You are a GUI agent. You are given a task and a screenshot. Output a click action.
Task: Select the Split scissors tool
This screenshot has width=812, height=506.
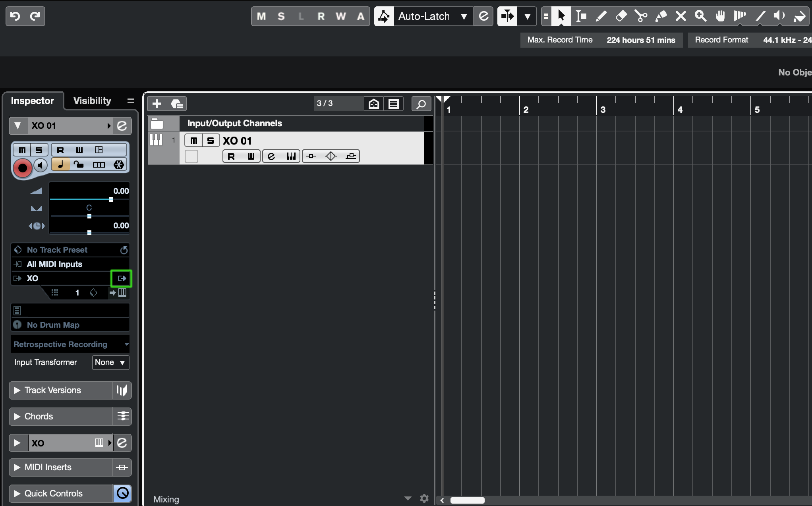pos(641,16)
